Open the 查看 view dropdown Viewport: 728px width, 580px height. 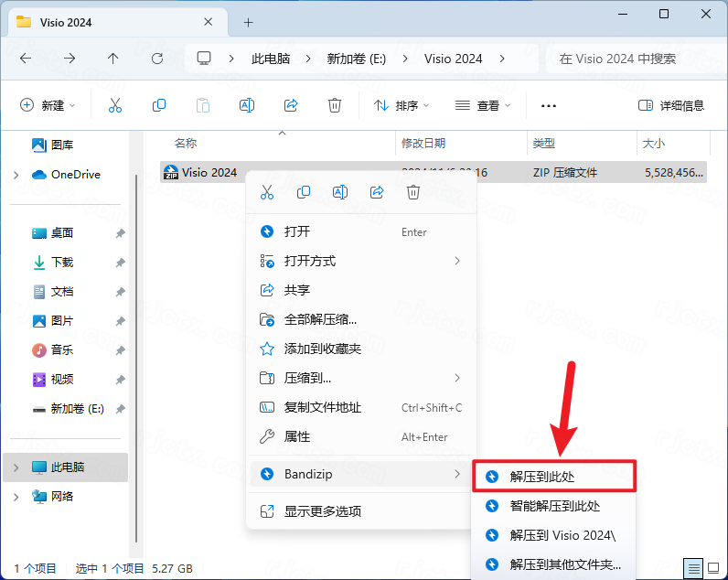pyautogui.click(x=483, y=105)
